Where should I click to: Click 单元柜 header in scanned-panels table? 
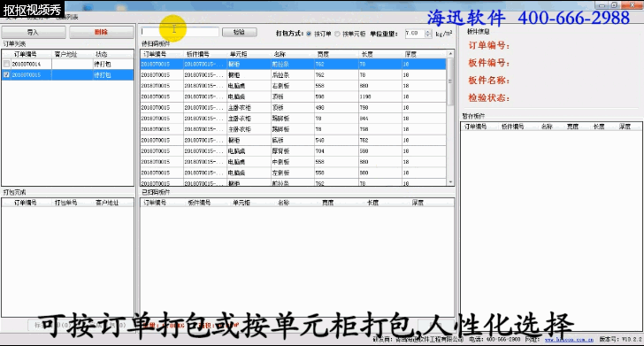[241, 203]
